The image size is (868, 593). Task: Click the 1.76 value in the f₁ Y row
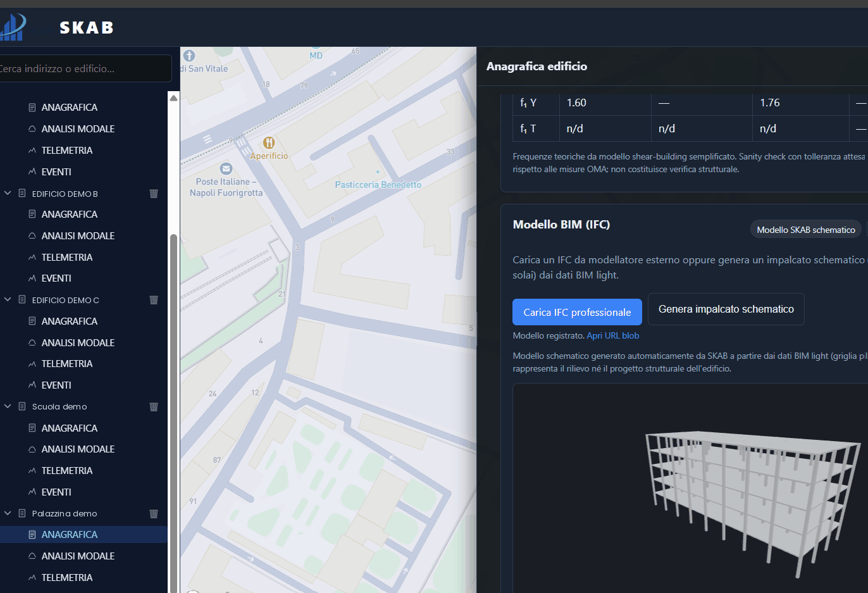770,103
